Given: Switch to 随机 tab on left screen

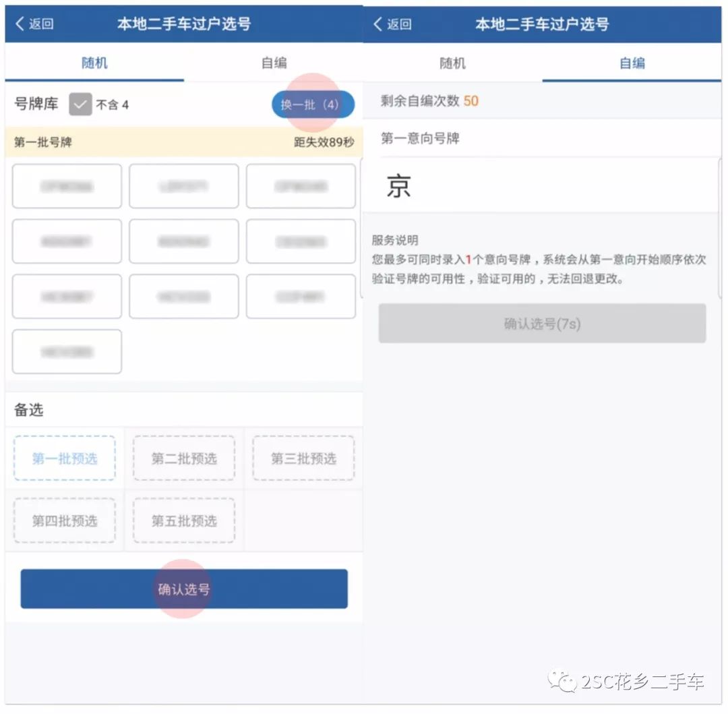Looking at the screenshot, I should pyautogui.click(x=95, y=63).
